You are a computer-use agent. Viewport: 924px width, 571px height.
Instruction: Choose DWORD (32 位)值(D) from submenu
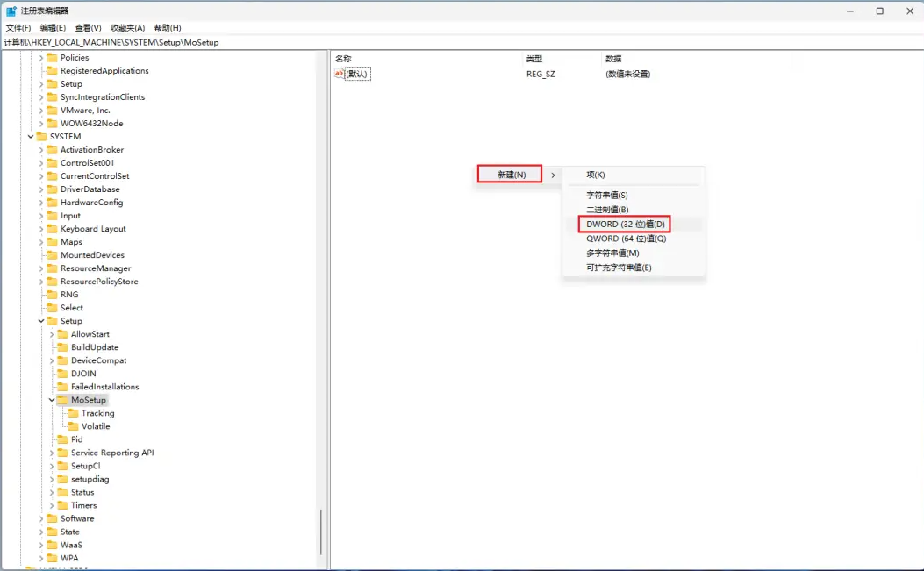click(x=625, y=224)
